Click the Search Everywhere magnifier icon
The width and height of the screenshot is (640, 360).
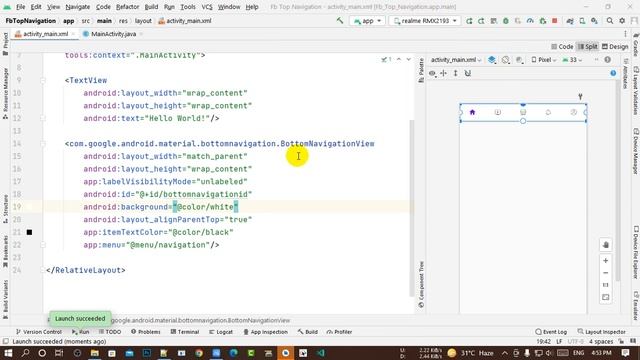point(610,20)
